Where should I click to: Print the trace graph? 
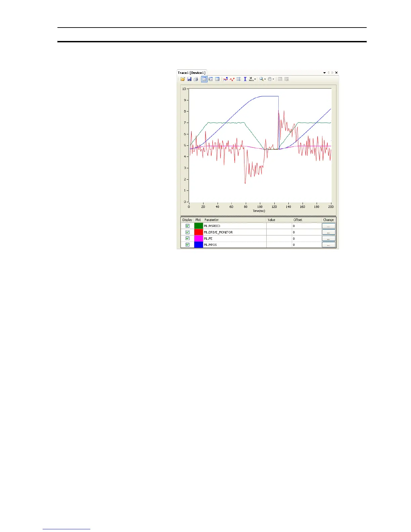(x=195, y=79)
